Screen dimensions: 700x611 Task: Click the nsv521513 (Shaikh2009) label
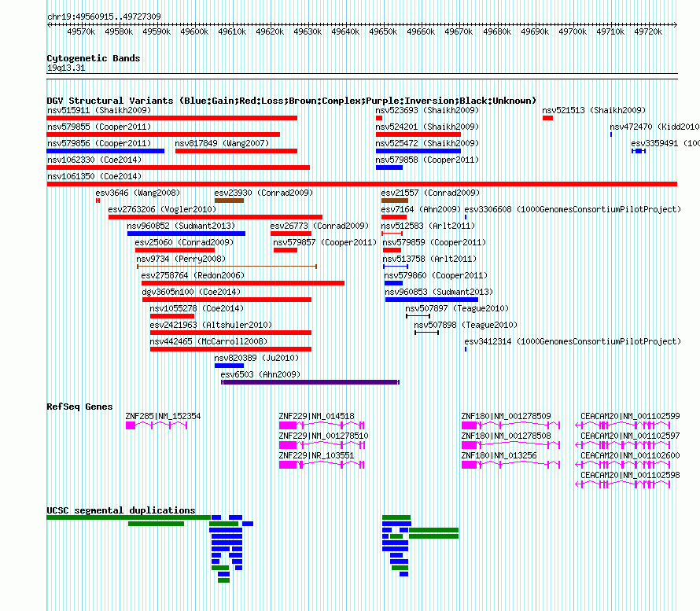594,110
